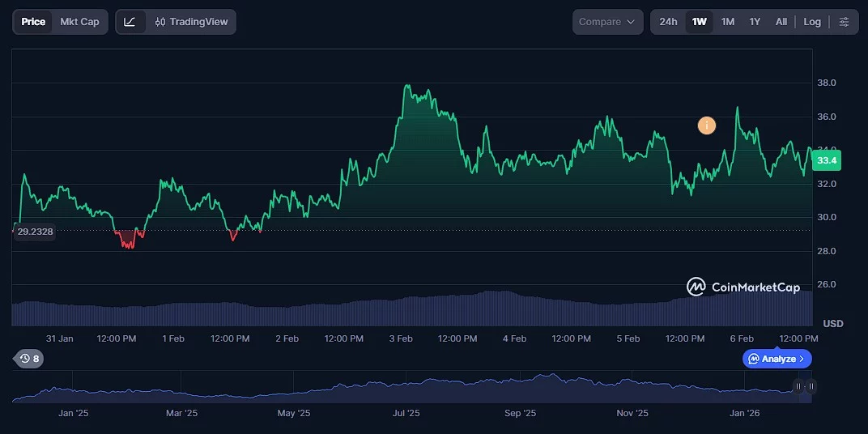
Task: Switch chart to Mkt Cap view
Action: tap(79, 22)
